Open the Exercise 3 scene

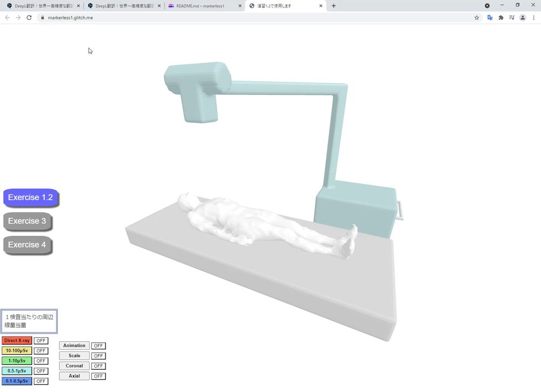coord(27,221)
